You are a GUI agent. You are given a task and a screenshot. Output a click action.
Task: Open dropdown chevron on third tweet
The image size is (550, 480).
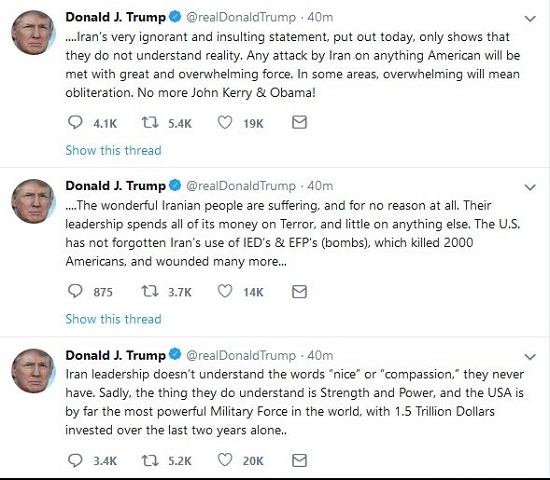tap(530, 357)
